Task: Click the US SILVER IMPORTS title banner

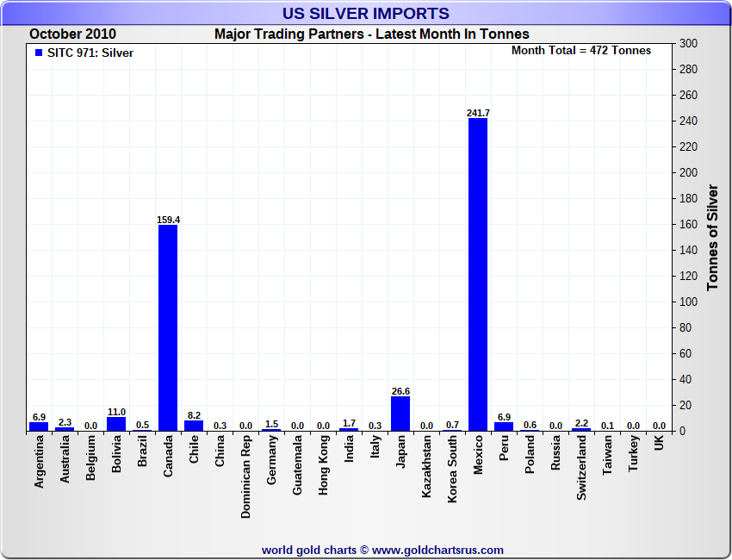Action: pyautogui.click(x=365, y=13)
